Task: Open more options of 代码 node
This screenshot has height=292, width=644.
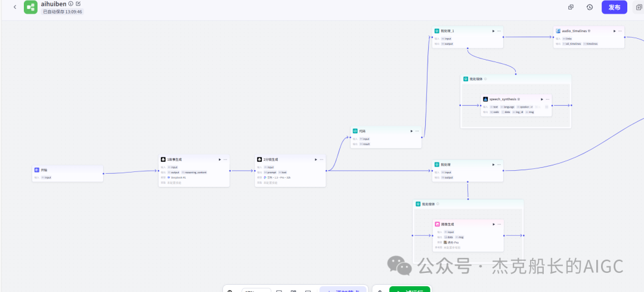Action: (x=417, y=131)
